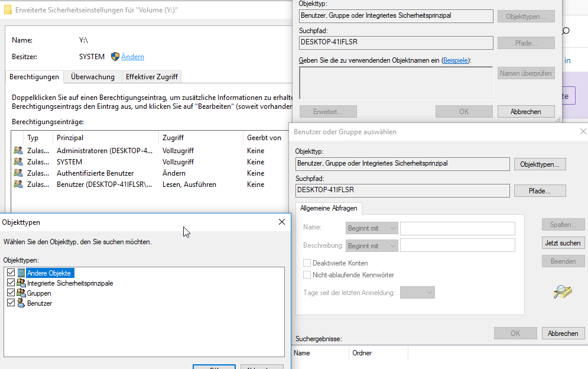Click the Zugriff column header
Viewport: 588px width, 369px height.
point(202,138)
